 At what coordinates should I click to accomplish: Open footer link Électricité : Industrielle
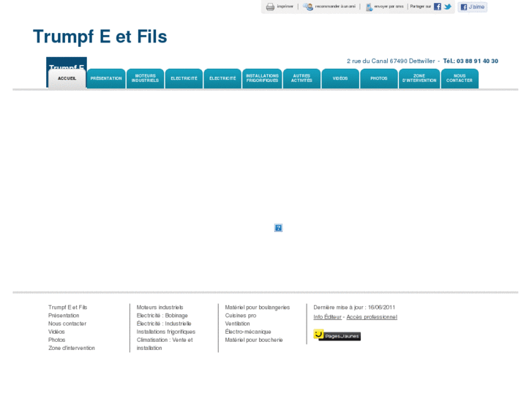[164, 324]
